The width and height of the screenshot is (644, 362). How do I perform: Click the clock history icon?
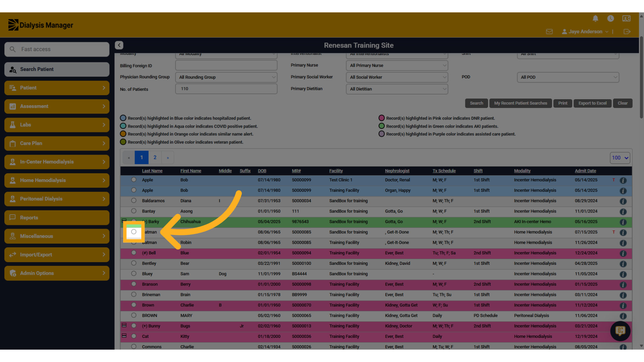point(610,18)
